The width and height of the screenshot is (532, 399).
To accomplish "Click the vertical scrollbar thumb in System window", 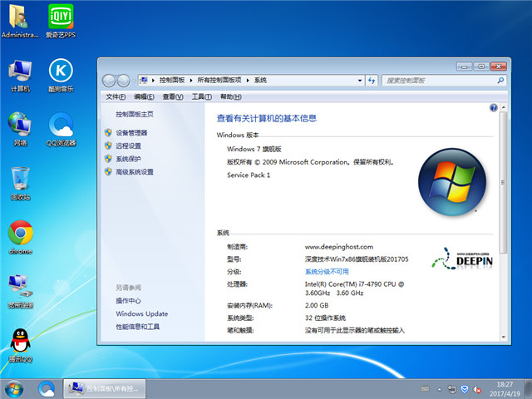I will (504, 183).
